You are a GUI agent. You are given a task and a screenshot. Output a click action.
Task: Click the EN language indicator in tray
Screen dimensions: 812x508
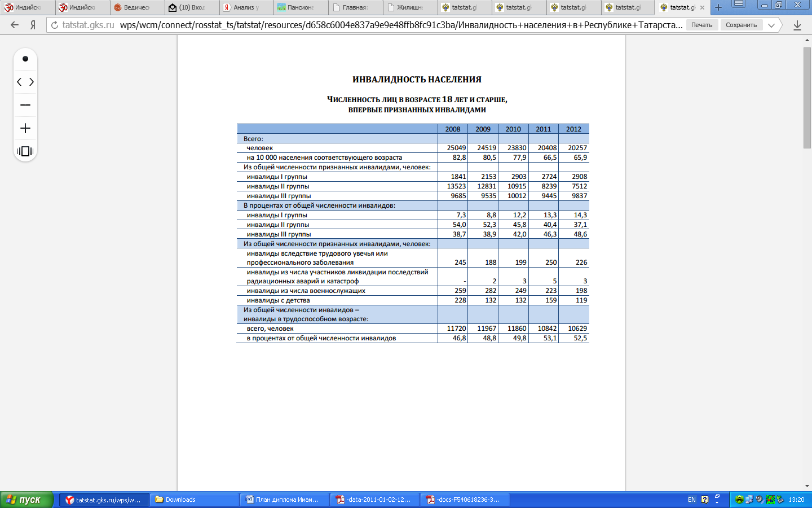click(692, 500)
